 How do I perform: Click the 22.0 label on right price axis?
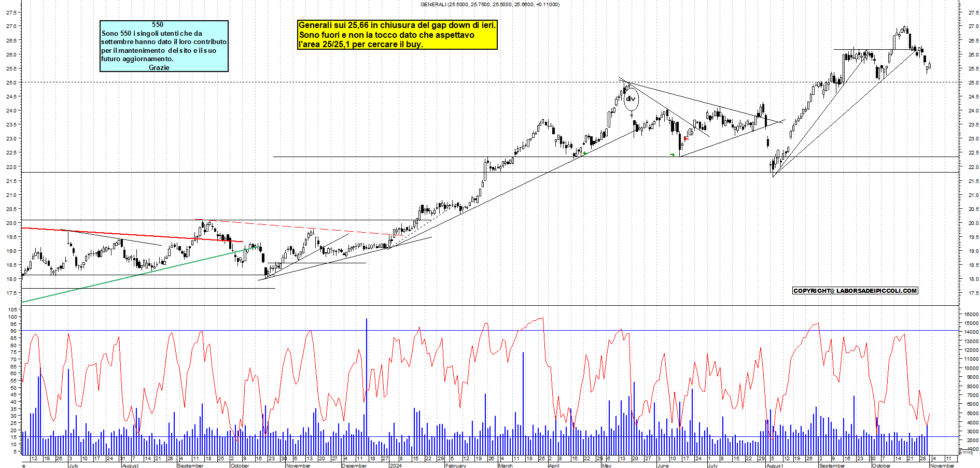click(973, 167)
